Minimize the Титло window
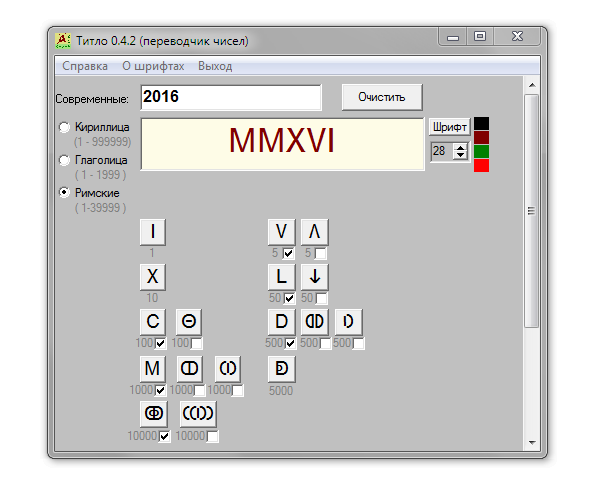600x486 pixels. 453,37
